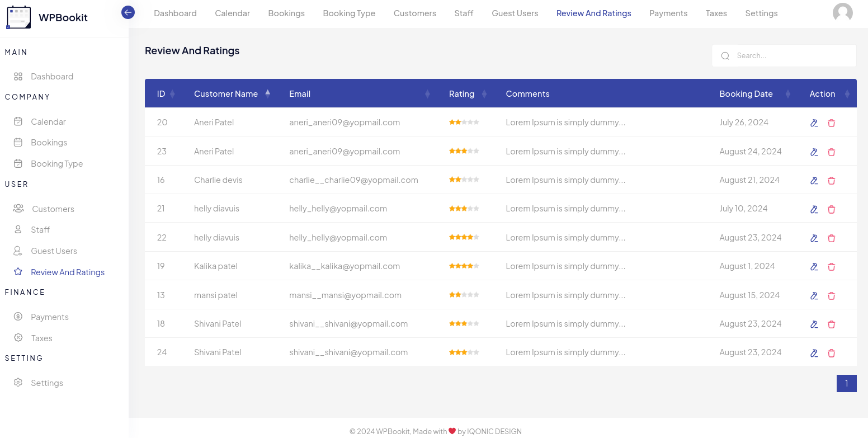Click the delete trash icon for ID 24
868x438 pixels.
pos(832,353)
